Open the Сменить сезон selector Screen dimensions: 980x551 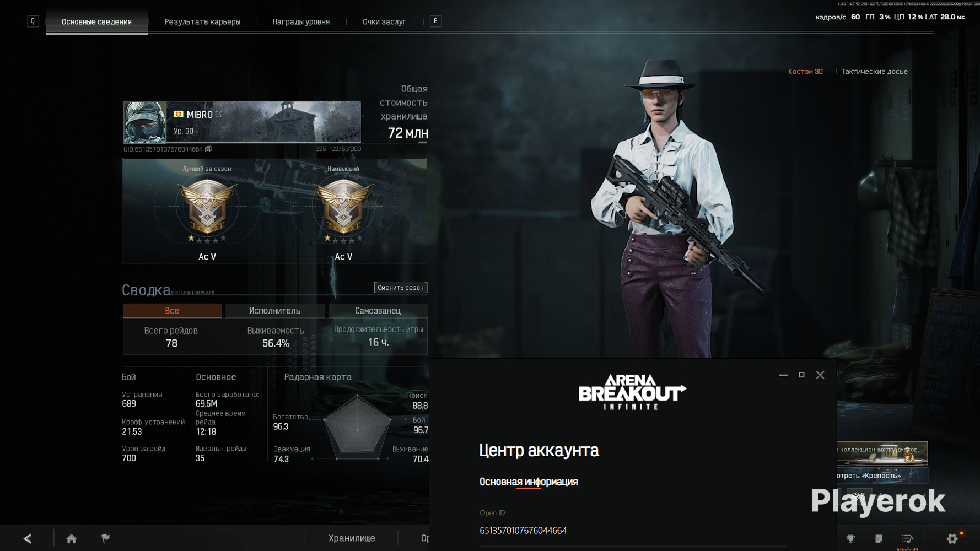coord(400,288)
